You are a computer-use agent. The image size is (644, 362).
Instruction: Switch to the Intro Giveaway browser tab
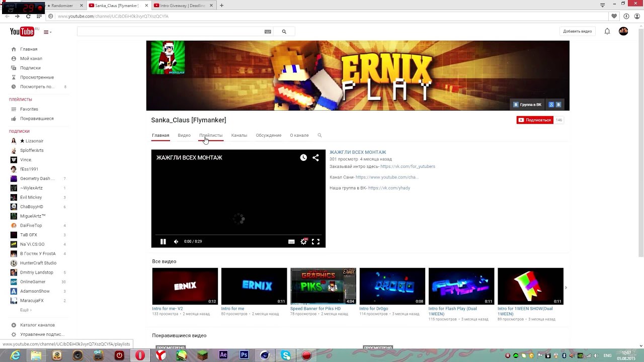tap(183, 6)
